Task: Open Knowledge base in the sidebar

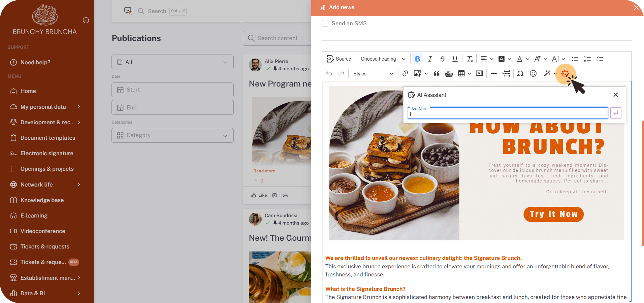Action: pyautogui.click(x=42, y=200)
